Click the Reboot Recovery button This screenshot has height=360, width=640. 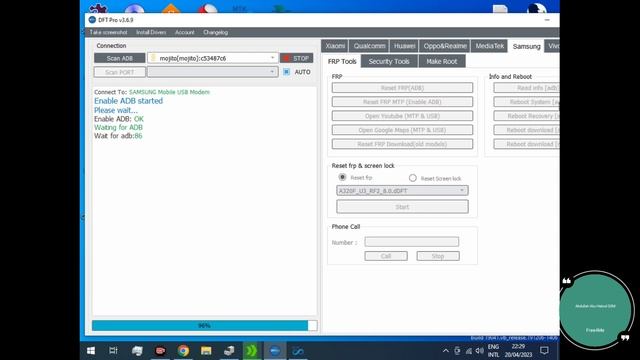pos(526,116)
